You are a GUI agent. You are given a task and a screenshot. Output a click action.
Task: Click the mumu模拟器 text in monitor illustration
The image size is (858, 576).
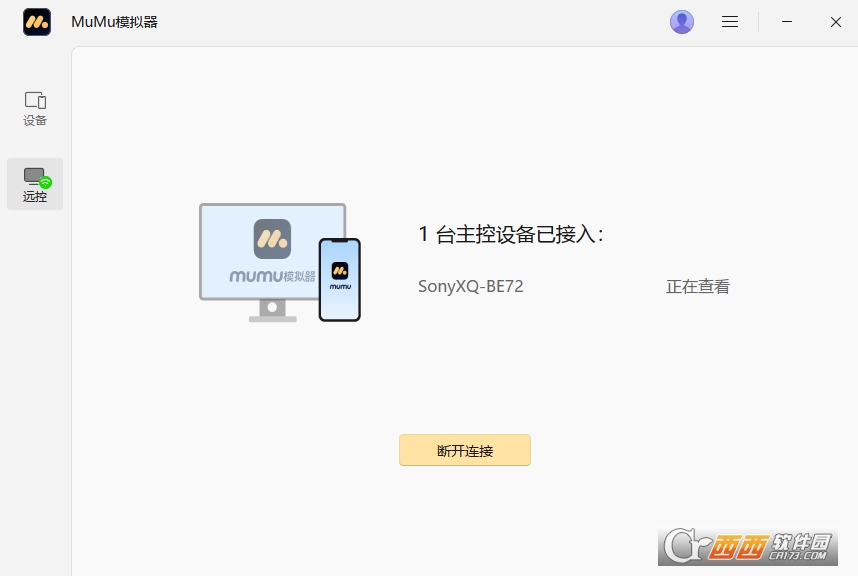pos(272,276)
